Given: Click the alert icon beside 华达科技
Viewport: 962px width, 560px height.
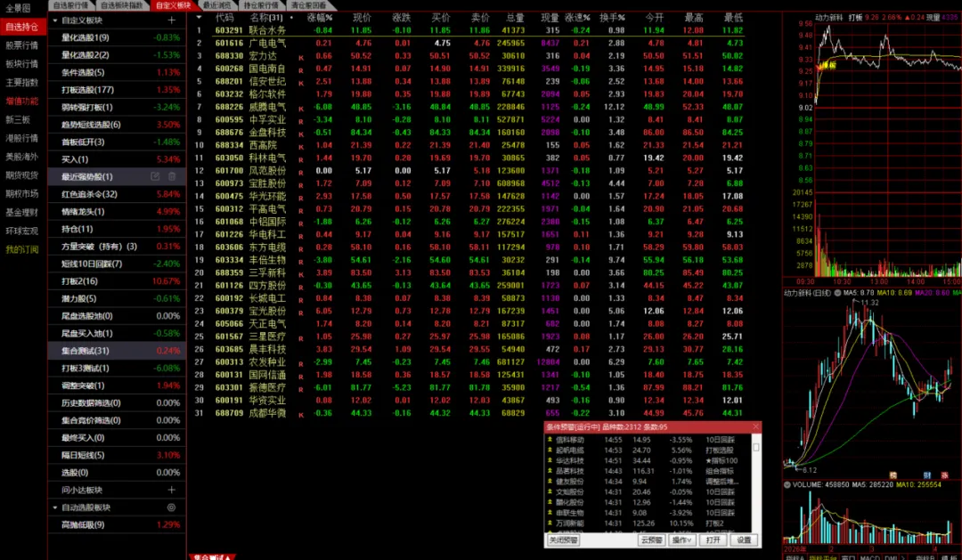Looking at the screenshot, I should click(x=550, y=460).
